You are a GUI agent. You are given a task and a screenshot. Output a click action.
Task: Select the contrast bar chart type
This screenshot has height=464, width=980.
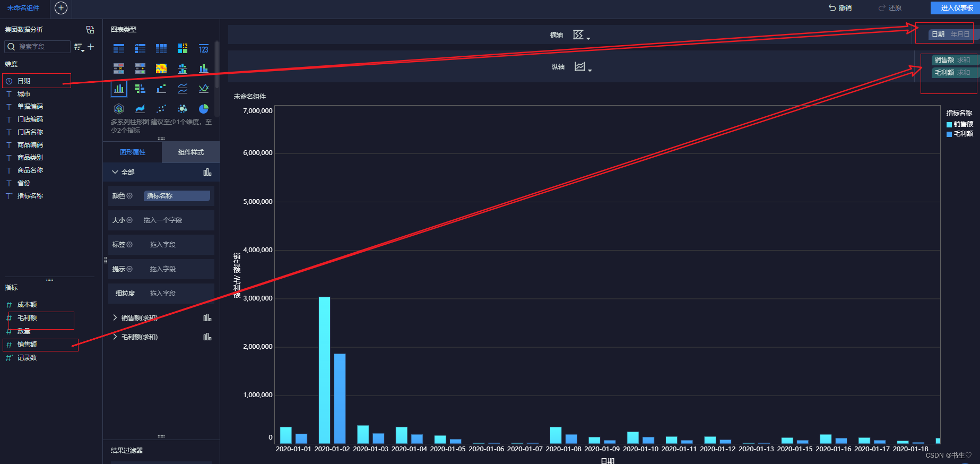pos(140,89)
